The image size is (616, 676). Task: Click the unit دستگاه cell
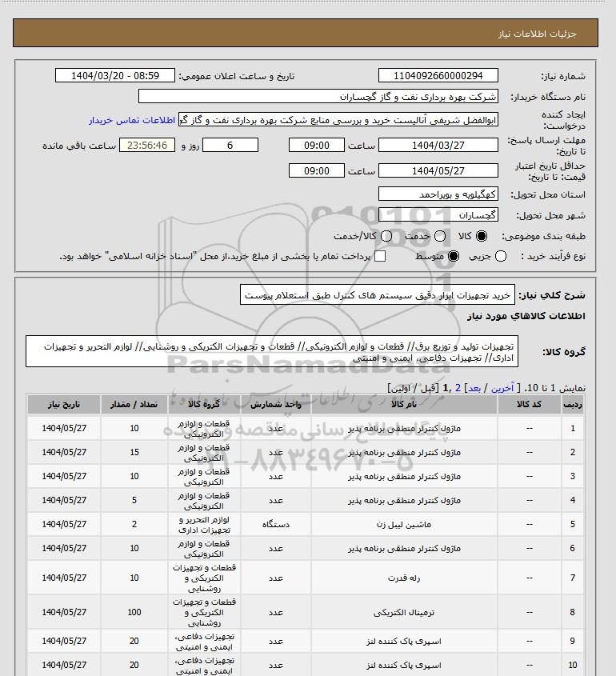[276, 524]
